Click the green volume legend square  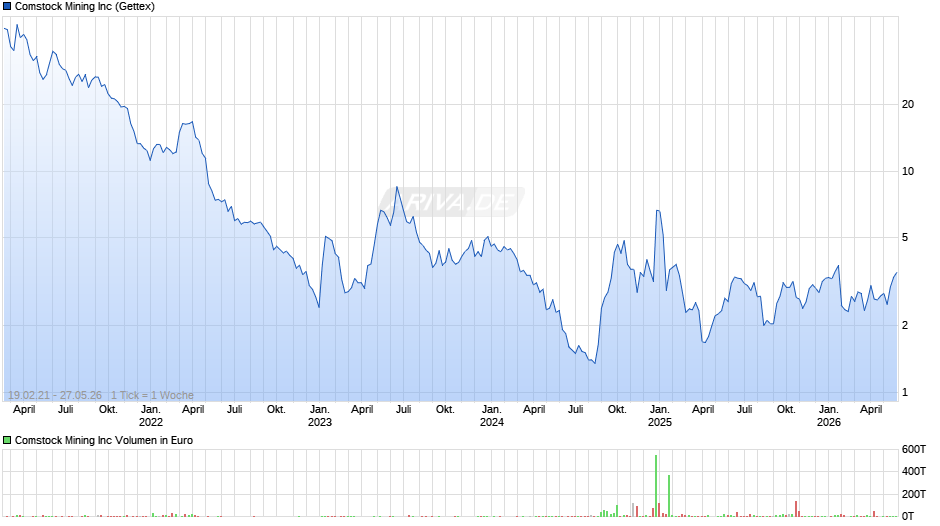(7, 440)
